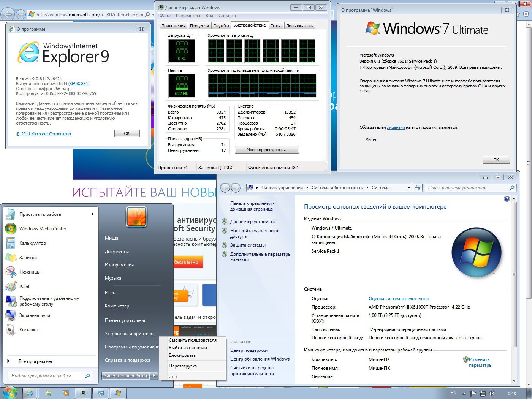Viewport: 532px width, 399px height.
Task: Open © 2011 Microsoft Corporation link
Action: pyautogui.click(x=44, y=134)
